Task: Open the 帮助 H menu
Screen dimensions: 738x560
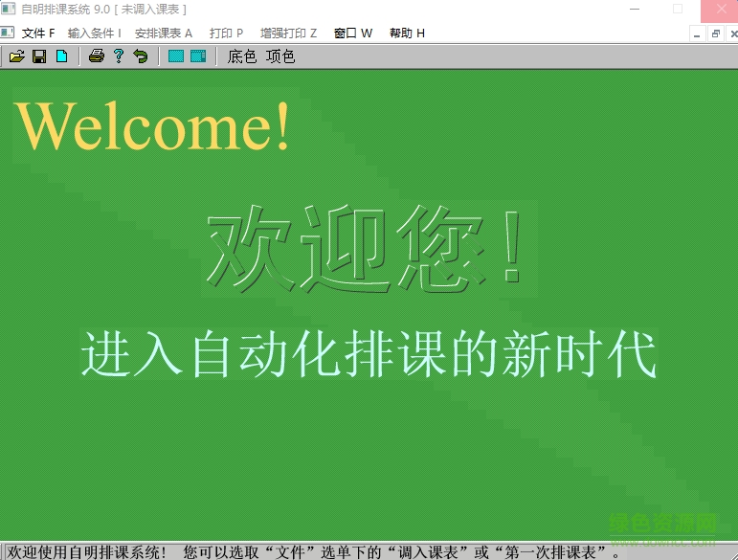Action: (407, 34)
